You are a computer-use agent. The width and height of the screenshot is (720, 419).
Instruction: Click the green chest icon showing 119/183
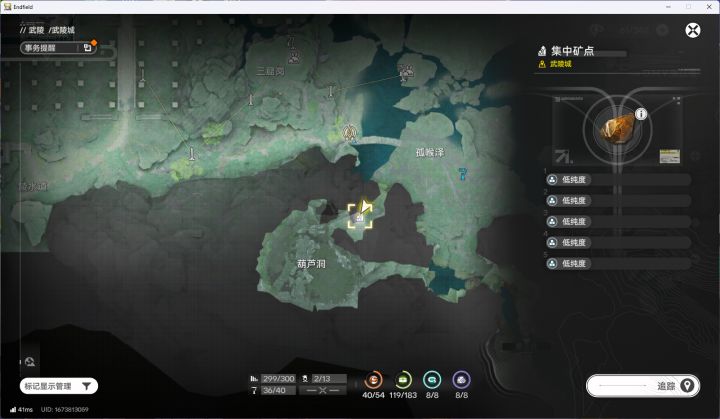click(403, 380)
